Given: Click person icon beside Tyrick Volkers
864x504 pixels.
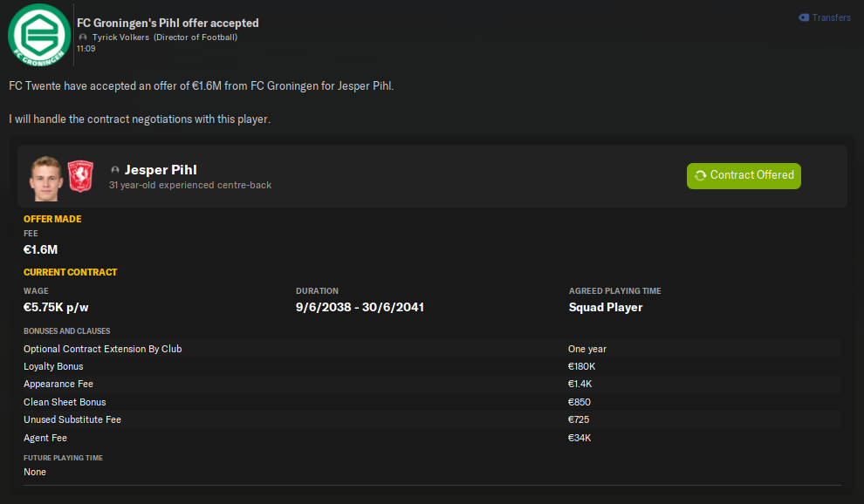Looking at the screenshot, I should pyautogui.click(x=83, y=37).
